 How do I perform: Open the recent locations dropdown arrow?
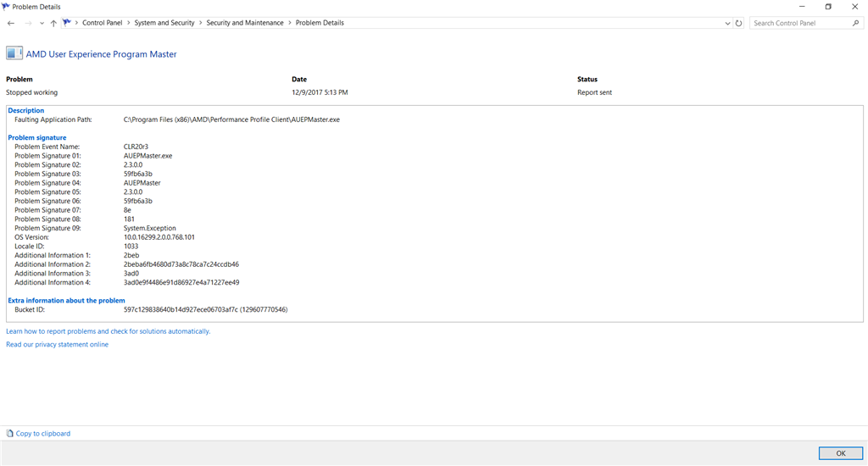[x=42, y=23]
